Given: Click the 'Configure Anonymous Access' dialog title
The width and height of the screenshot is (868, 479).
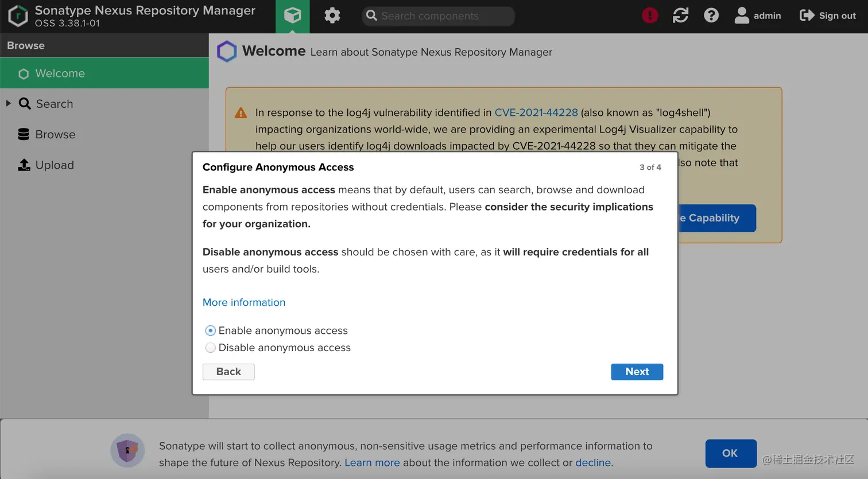Looking at the screenshot, I should tap(278, 167).
